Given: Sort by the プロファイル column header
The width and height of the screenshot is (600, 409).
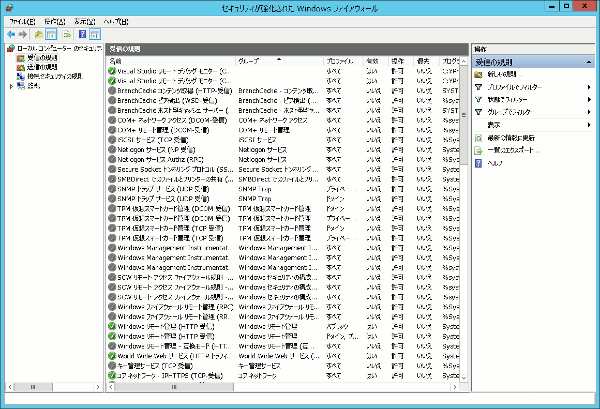Looking at the screenshot, I should pyautogui.click(x=343, y=61).
